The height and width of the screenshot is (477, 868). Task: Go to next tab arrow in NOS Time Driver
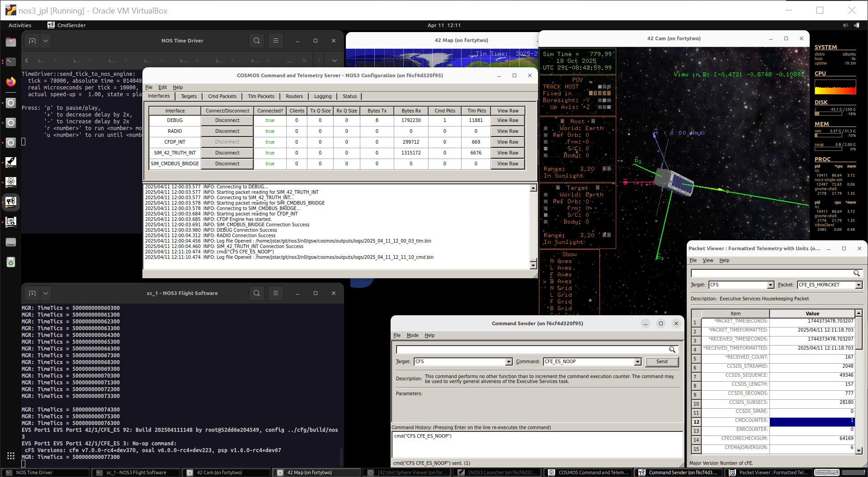(x=319, y=61)
